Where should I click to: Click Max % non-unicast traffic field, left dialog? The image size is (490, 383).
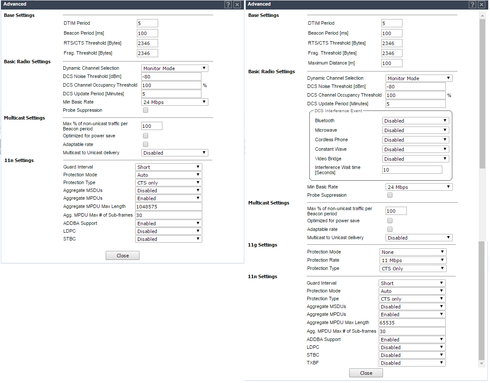click(152, 126)
